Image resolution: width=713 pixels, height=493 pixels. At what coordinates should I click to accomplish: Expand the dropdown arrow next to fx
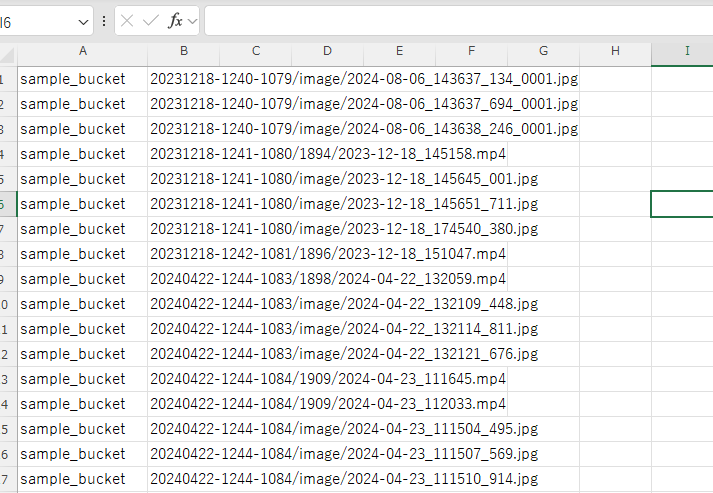(192, 21)
